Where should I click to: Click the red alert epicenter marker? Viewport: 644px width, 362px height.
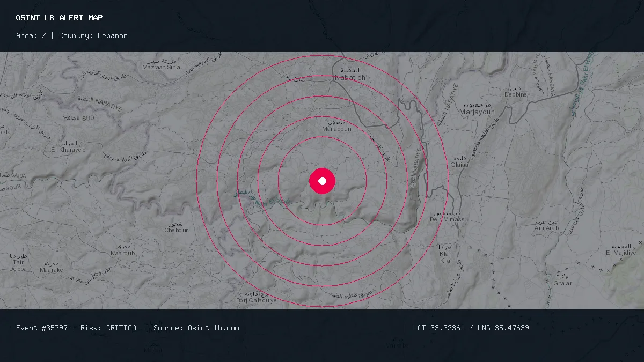[x=322, y=181]
